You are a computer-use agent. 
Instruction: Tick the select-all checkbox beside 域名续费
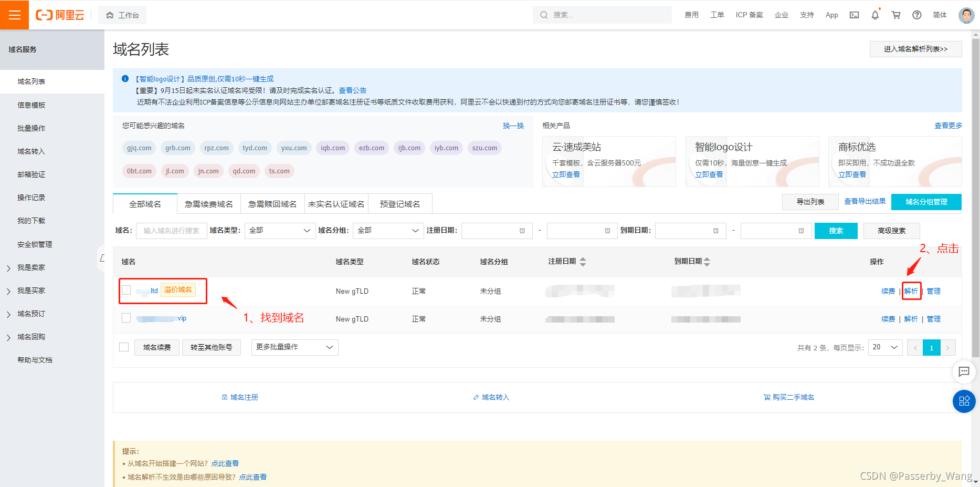pos(124,347)
